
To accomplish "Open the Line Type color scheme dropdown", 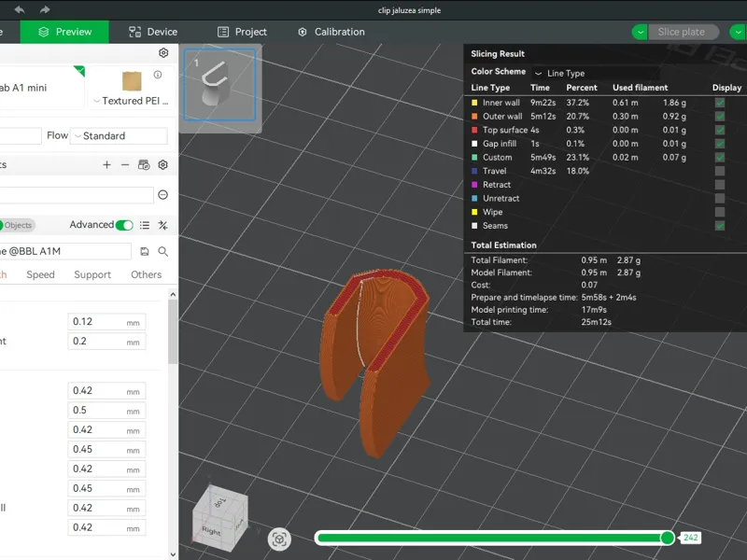I will click(596, 73).
